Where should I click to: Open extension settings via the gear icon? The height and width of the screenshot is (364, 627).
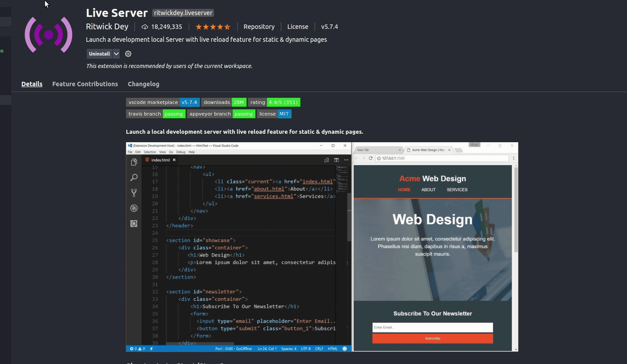point(128,53)
